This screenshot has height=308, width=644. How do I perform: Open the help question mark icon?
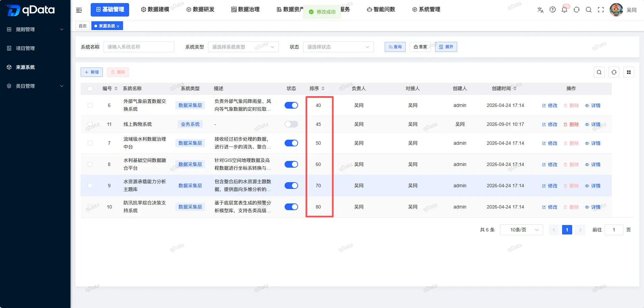click(x=552, y=9)
